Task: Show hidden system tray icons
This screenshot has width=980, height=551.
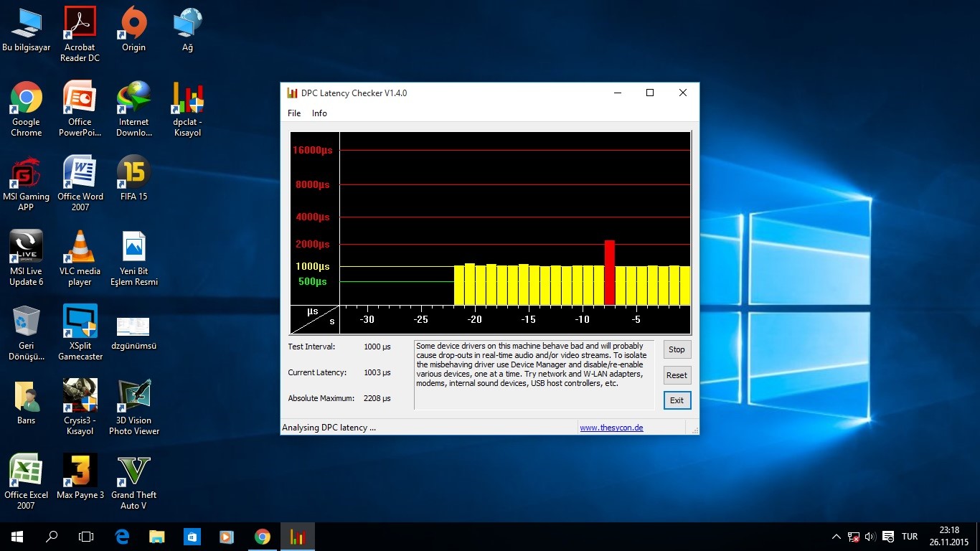Action: (x=837, y=537)
